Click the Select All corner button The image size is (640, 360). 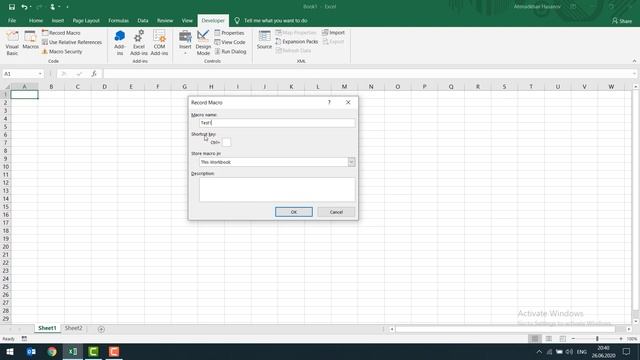pos(6,87)
